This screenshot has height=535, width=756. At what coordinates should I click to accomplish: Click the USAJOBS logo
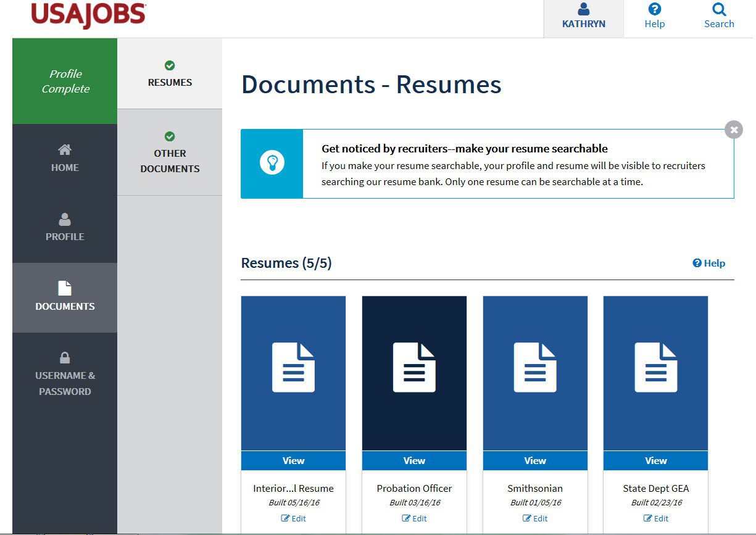coord(88,15)
